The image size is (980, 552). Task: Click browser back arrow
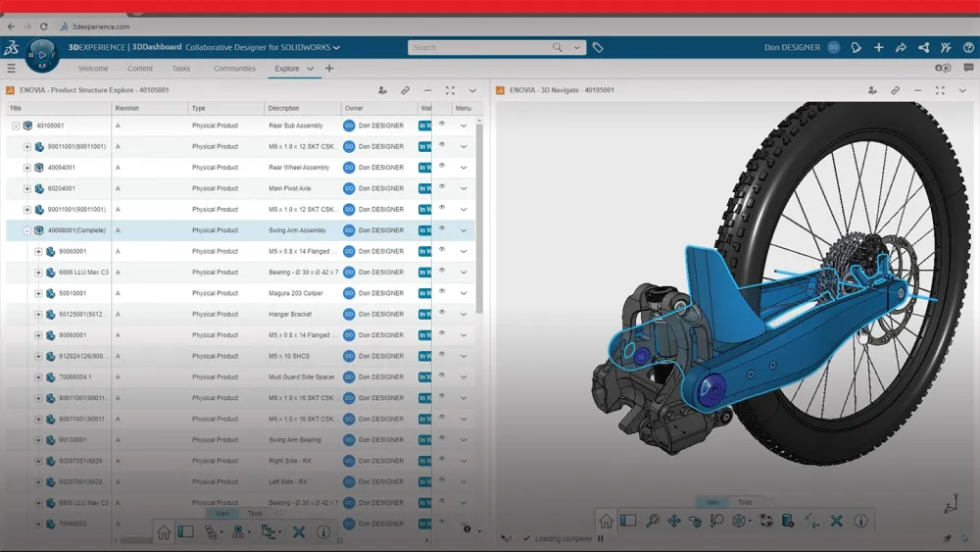coord(11,26)
